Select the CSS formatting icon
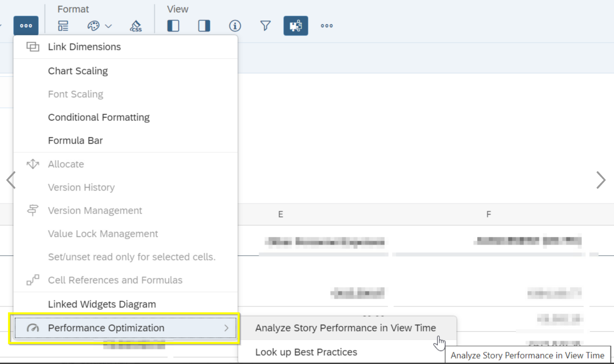 (136, 26)
